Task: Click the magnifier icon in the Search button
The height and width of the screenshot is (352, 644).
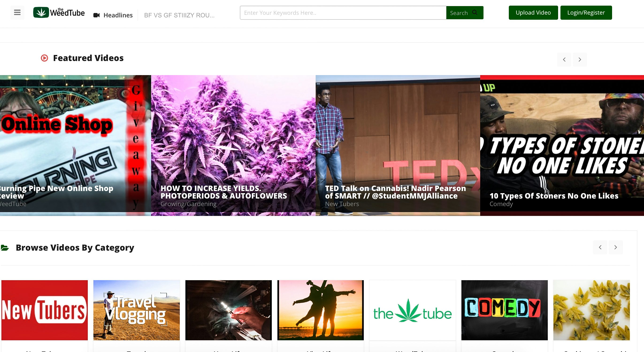Action: (475, 12)
